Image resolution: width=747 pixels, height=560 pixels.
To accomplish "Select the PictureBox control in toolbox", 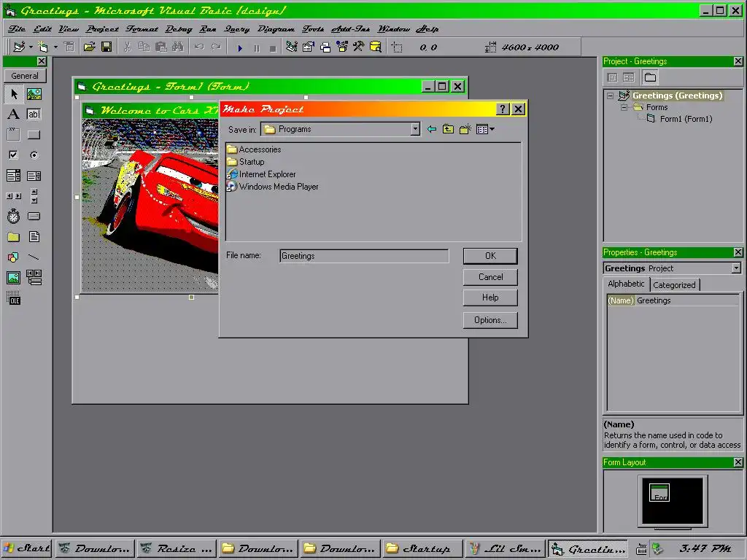I will coord(34,94).
